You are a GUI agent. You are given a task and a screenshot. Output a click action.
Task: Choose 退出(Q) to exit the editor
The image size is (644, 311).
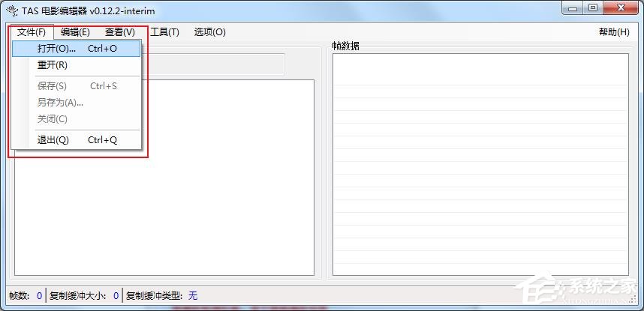53,140
